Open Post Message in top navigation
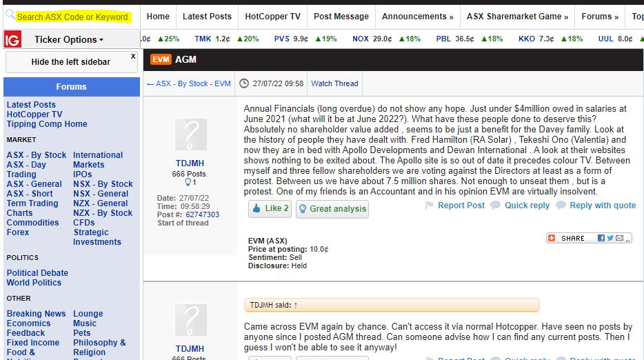644x360 pixels. [341, 17]
